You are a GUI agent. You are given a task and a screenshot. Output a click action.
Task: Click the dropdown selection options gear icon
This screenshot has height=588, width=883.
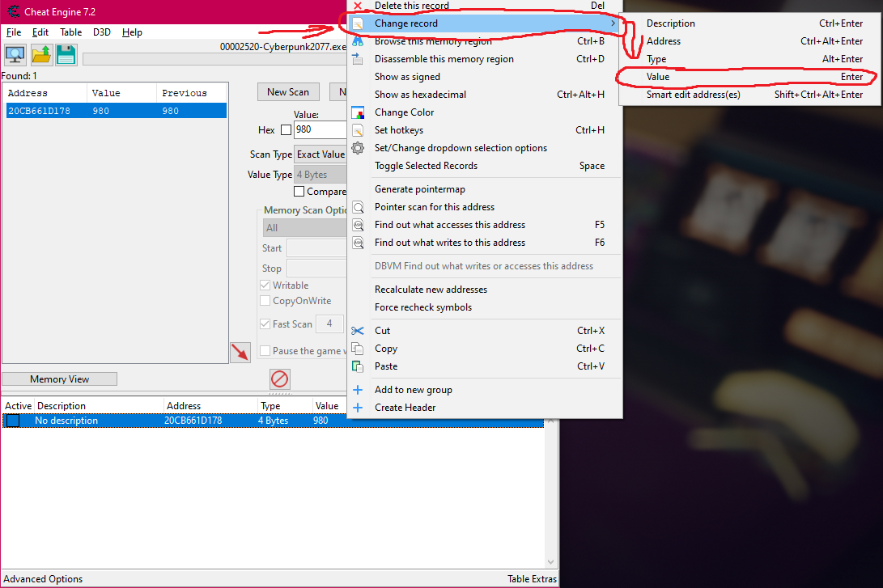point(358,148)
